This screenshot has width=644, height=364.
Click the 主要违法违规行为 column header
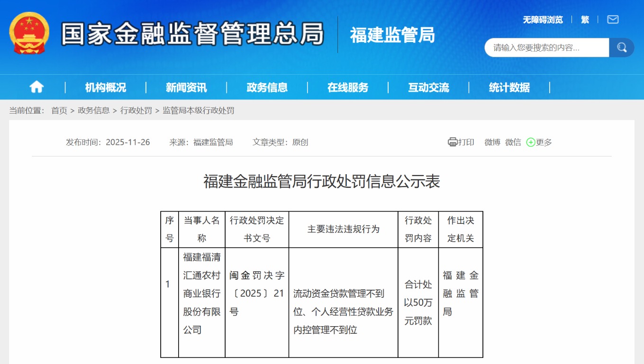(x=344, y=229)
